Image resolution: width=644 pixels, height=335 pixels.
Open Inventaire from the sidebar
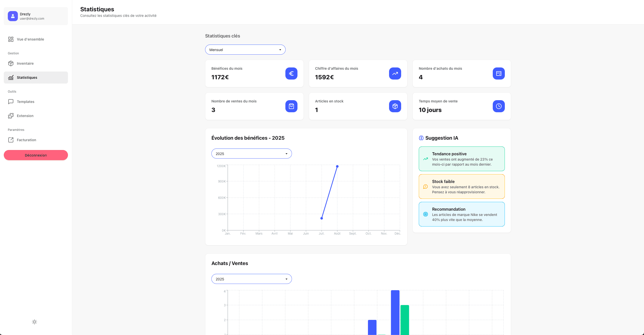25,63
